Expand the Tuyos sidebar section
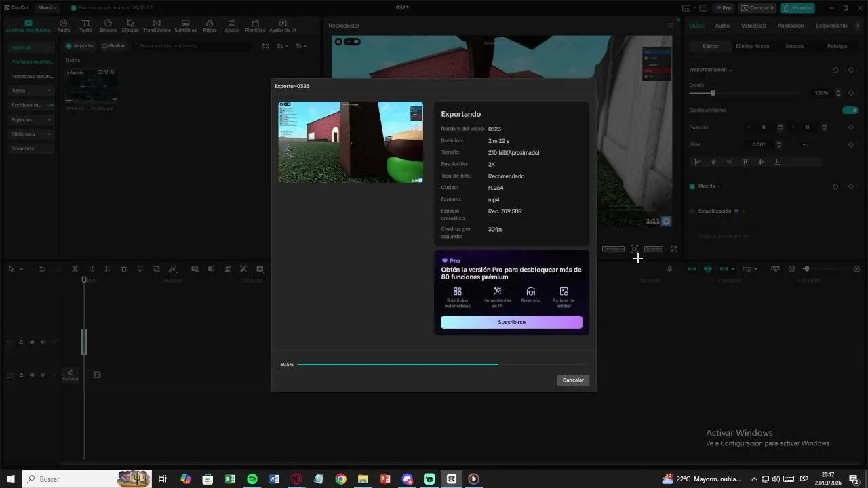This screenshot has width=868, height=488. 31,91
